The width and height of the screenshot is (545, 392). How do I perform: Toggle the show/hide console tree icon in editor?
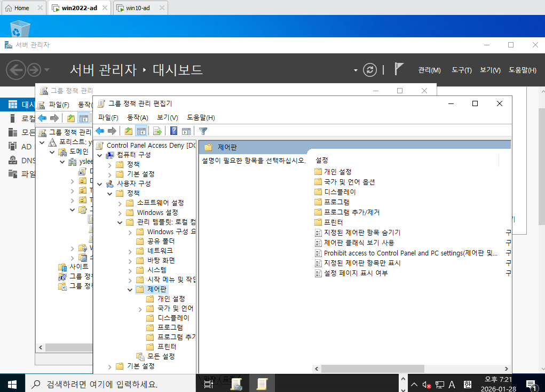(x=141, y=131)
